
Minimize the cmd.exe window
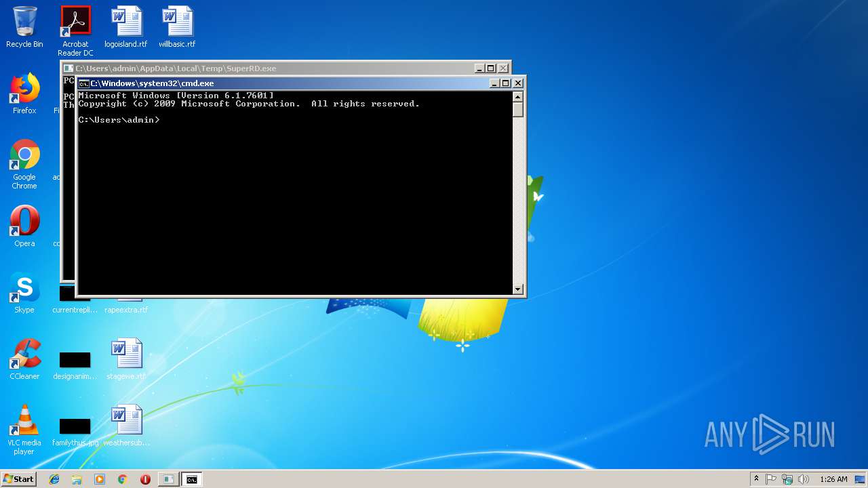click(x=494, y=83)
